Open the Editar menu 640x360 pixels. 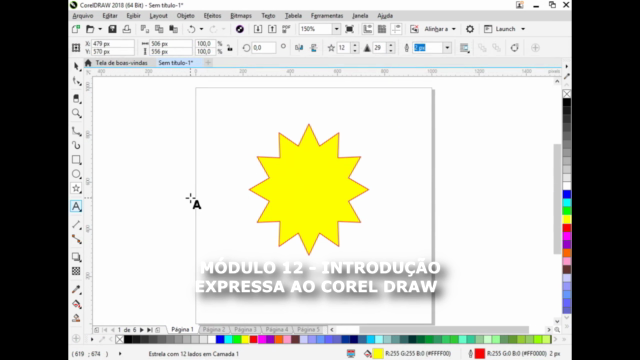110,16
